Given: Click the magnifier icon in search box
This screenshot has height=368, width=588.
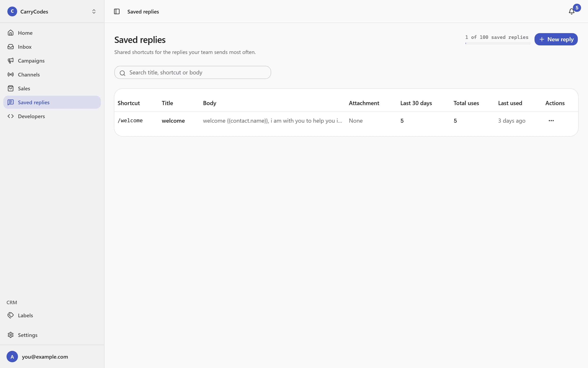Looking at the screenshot, I should click(122, 73).
